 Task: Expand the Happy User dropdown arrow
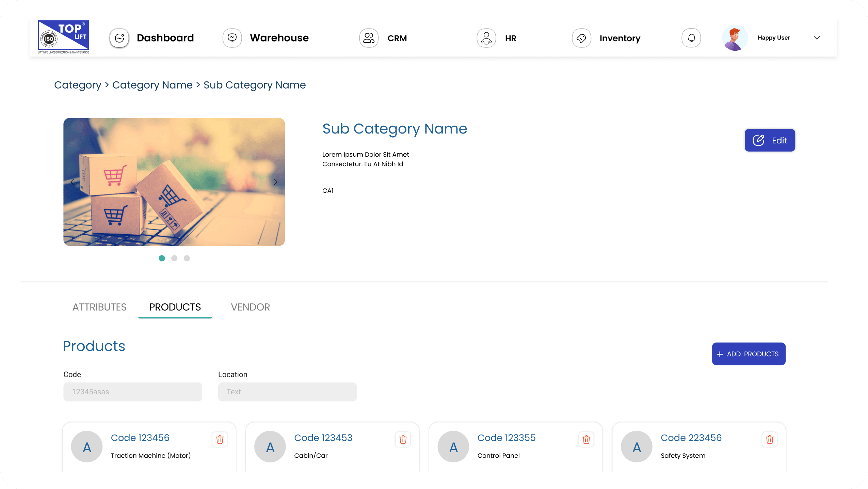[x=817, y=38]
